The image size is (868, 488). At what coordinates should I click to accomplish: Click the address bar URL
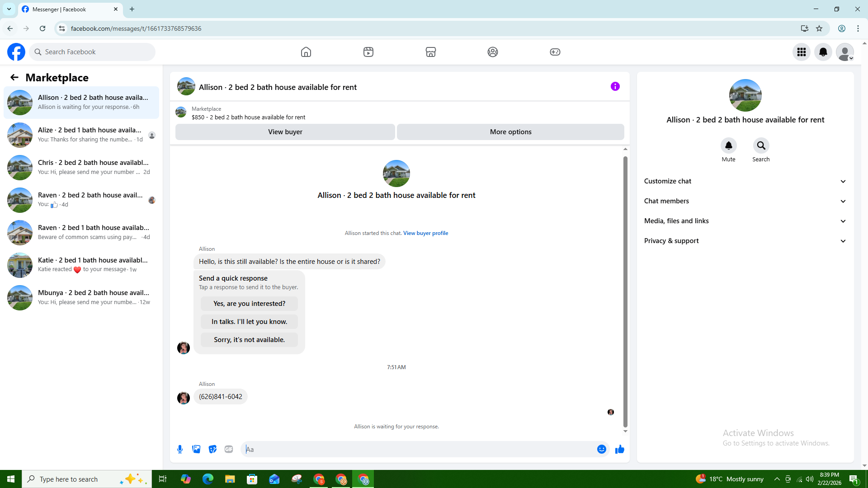(x=136, y=28)
